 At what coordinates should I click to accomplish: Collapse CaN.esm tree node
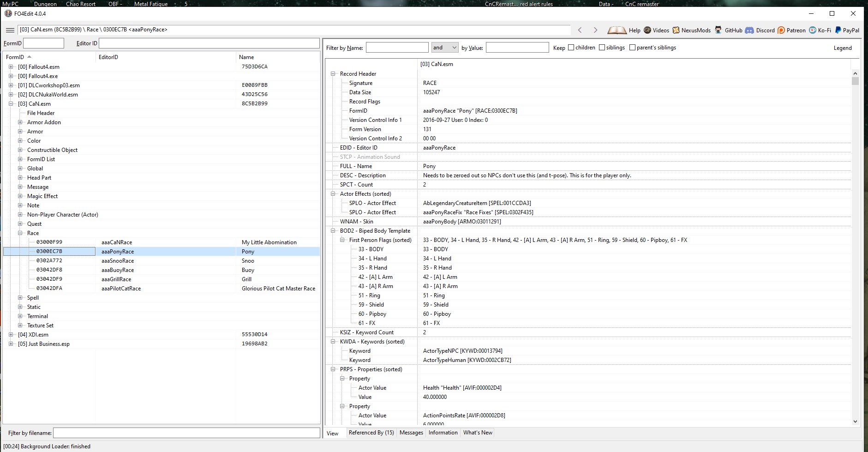(x=11, y=104)
